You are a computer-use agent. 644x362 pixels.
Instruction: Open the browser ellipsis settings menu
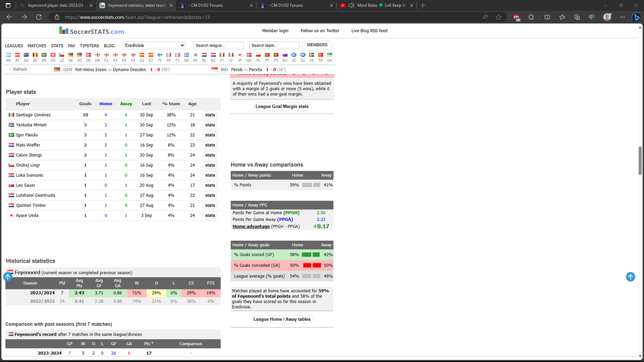(622, 17)
